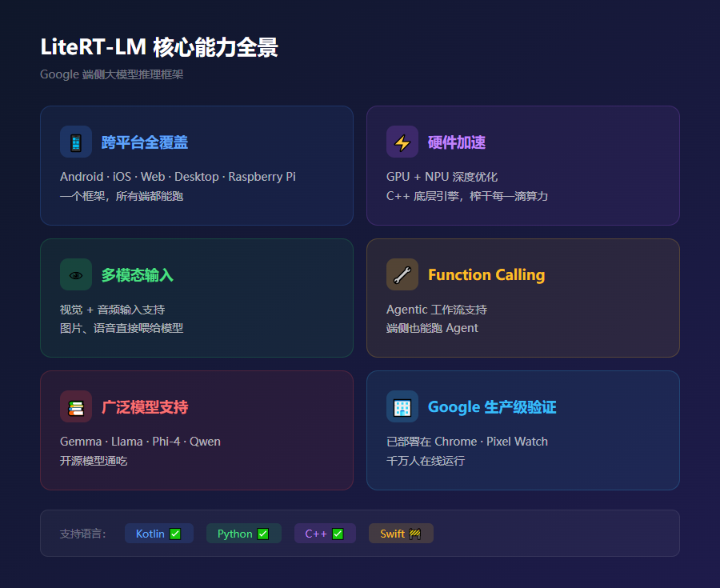Click the books icon beside 广泛模型支持
The image size is (720, 588).
tap(76, 407)
